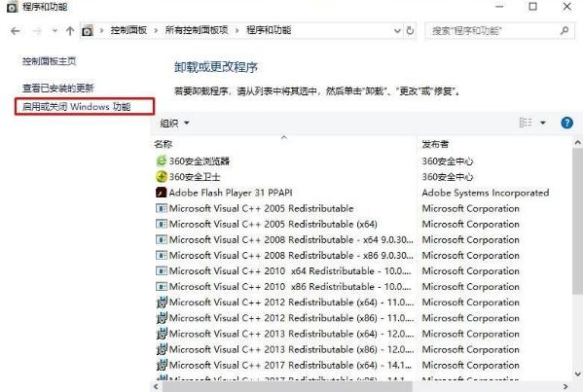Click icon of Visual C++ 2010 x86 entry
The image size is (583, 392).
click(x=161, y=287)
